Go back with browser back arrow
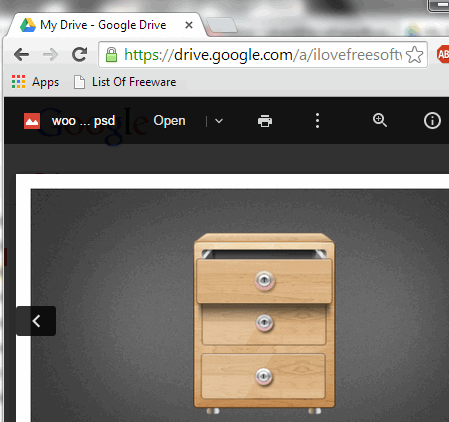This screenshot has width=449, height=422. click(22, 54)
